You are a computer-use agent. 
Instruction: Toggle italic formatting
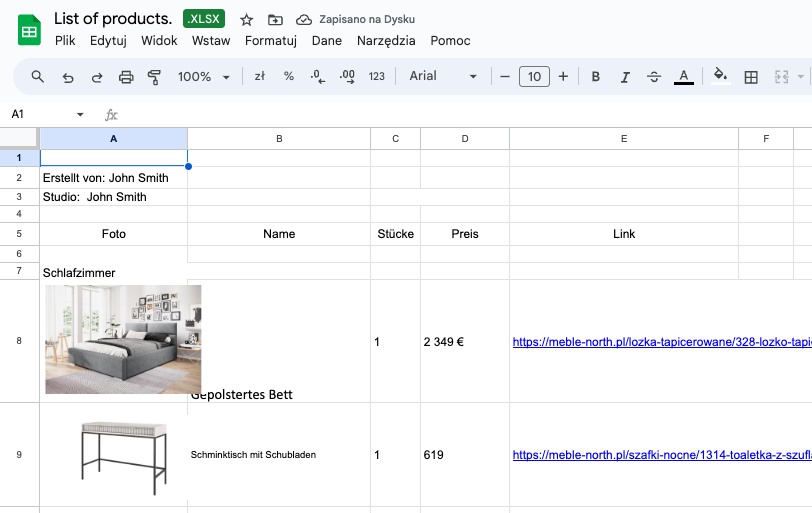coord(625,77)
